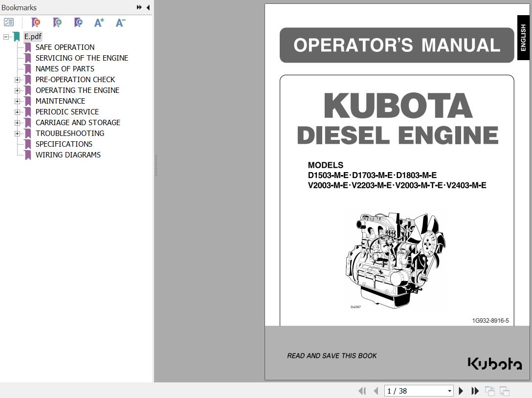Click the OPERATOR'S MANUAL title banner
The height and width of the screenshot is (398, 532).
[397, 45]
